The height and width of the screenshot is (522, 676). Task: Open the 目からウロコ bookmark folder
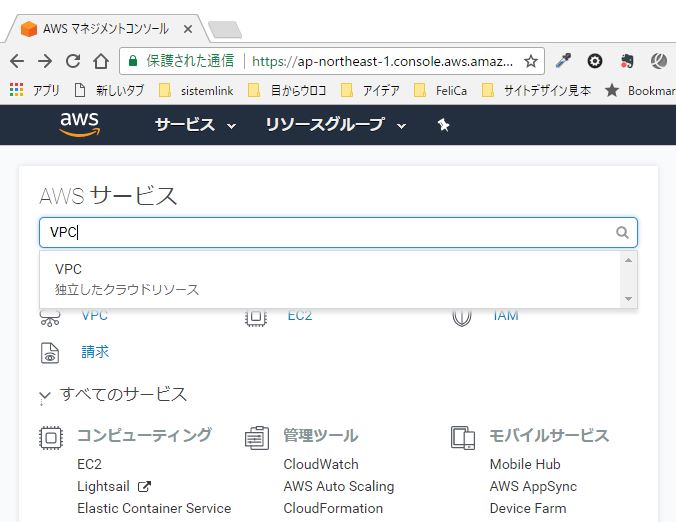click(287, 90)
